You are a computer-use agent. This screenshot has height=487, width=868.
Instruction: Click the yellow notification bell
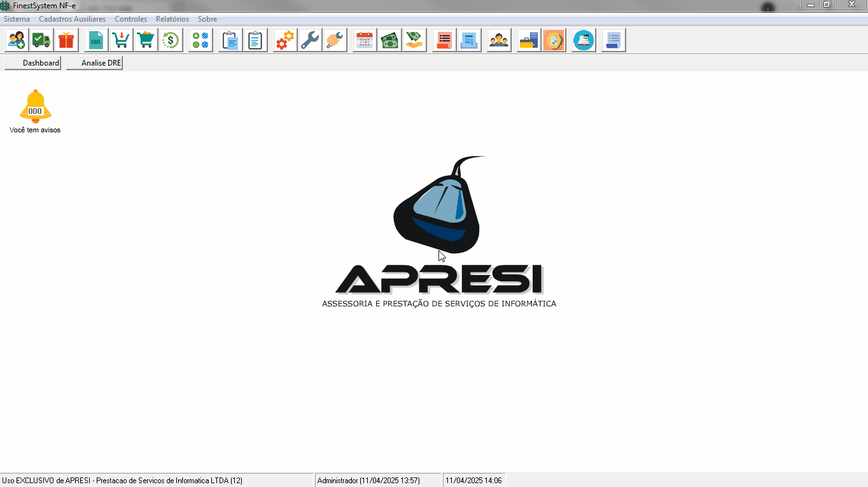(x=35, y=106)
